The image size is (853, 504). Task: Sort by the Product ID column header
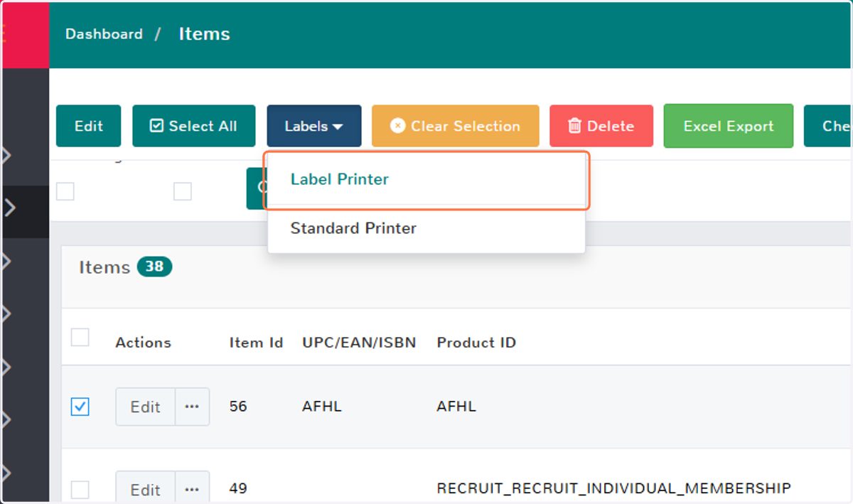(476, 343)
